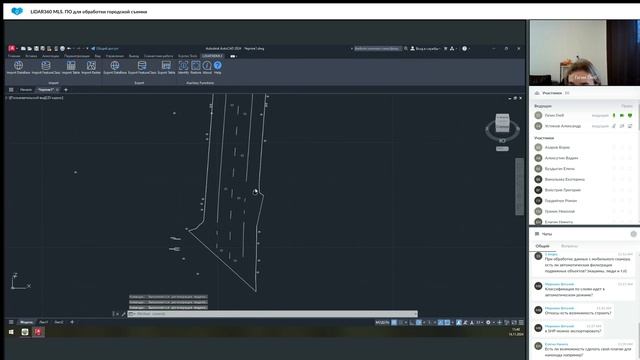Screen dimensions: 640x360
Task: Open the WCS dropdown under ViewCube
Action: pyautogui.click(x=502, y=149)
